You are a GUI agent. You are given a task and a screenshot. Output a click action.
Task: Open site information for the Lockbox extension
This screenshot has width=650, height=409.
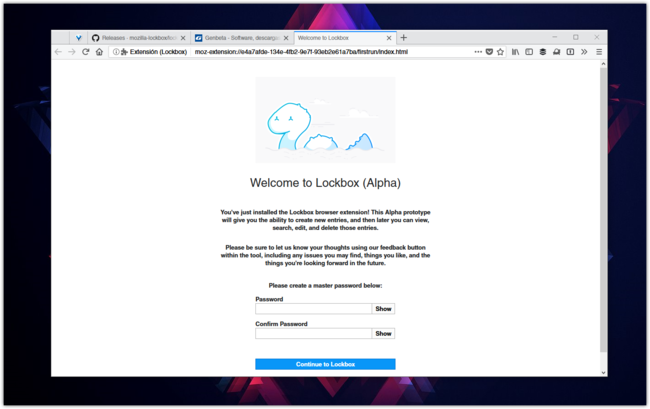[x=116, y=52]
